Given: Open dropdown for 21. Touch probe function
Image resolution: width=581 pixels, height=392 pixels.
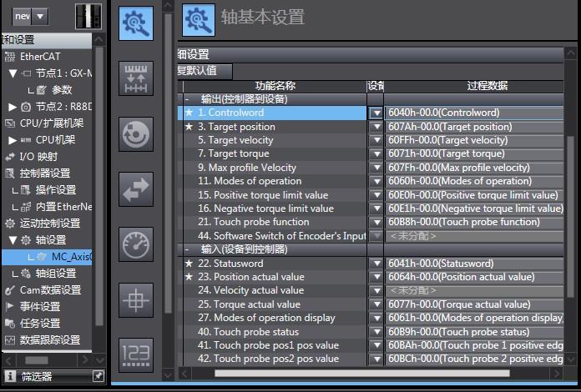Looking at the screenshot, I should coord(376,222).
